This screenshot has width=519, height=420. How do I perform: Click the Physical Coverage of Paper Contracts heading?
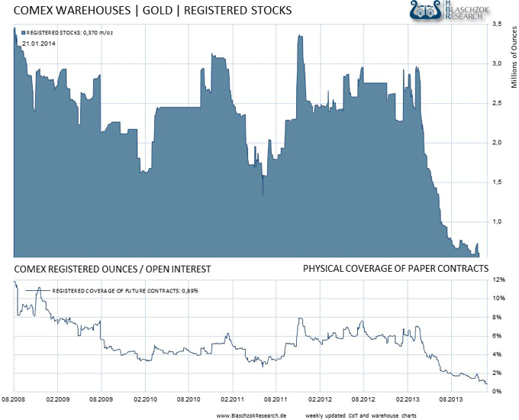coord(395,269)
